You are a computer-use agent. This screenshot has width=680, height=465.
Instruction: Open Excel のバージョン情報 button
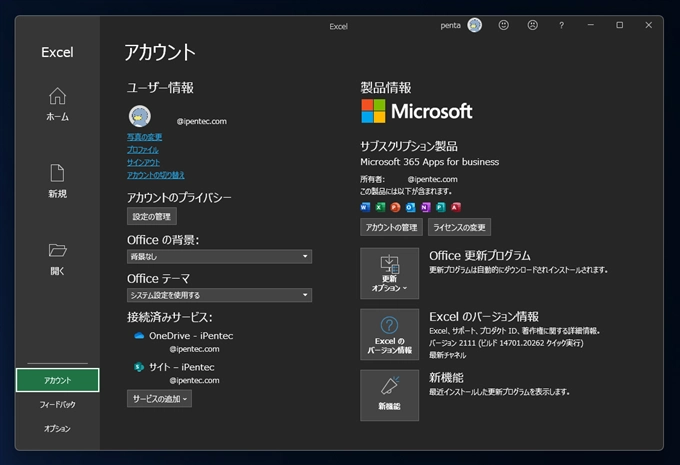(x=389, y=334)
